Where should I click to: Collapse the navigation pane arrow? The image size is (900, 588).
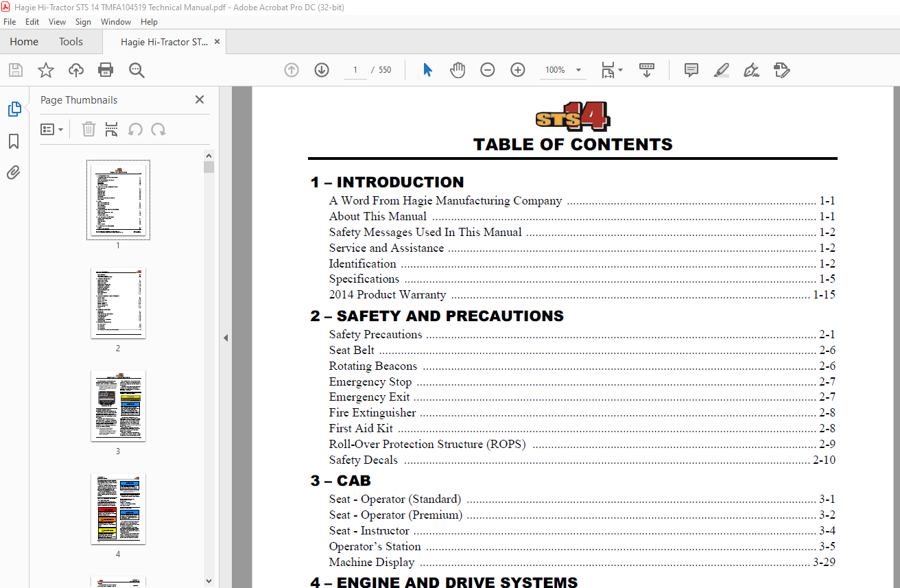point(226,338)
